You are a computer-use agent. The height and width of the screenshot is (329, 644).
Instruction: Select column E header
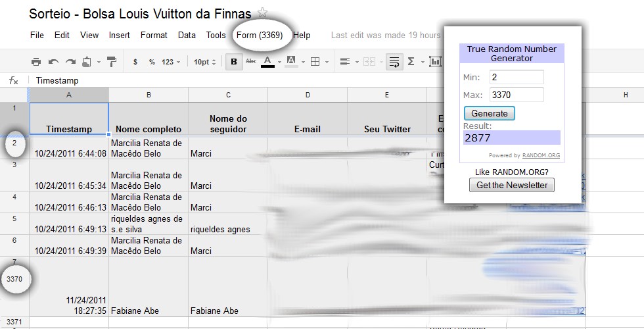click(x=387, y=95)
